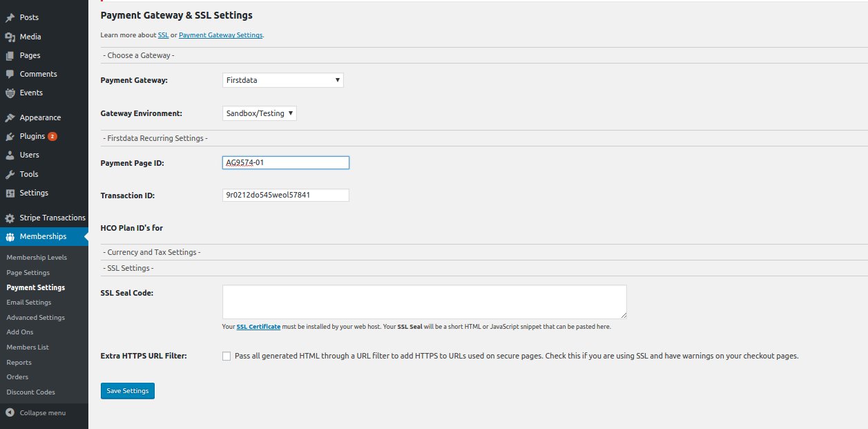Click the Appearance paintbrush icon
The height and width of the screenshot is (429, 868).
[10, 117]
